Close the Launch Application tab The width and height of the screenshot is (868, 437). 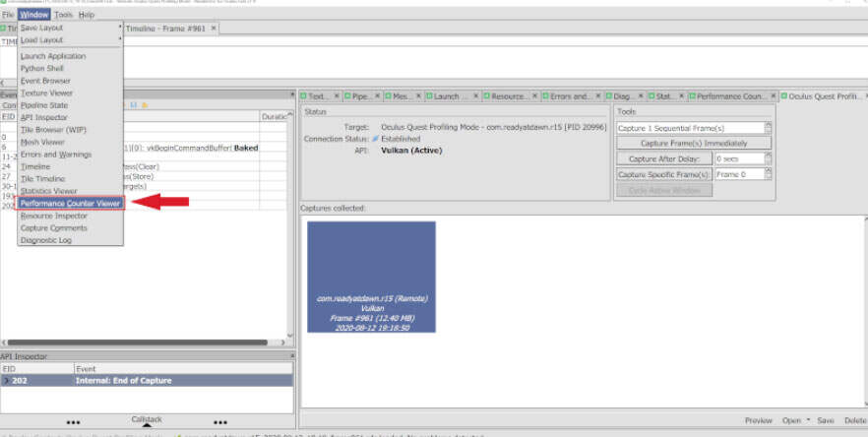477,96
